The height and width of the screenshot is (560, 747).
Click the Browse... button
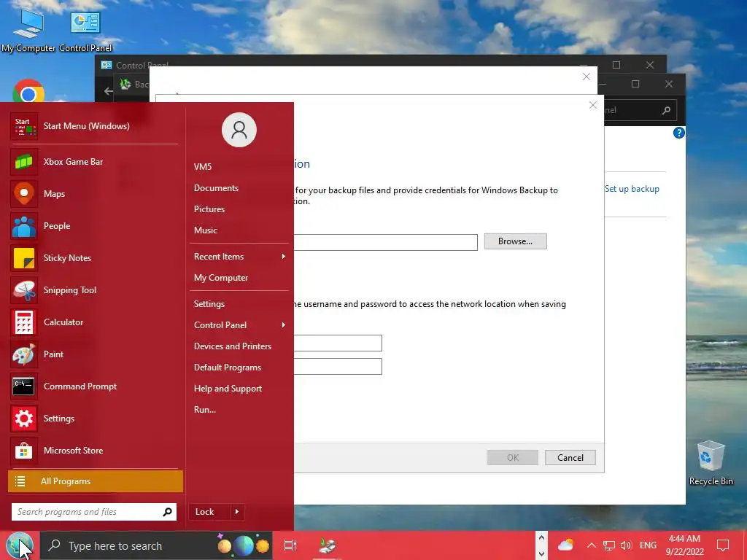pos(516,241)
